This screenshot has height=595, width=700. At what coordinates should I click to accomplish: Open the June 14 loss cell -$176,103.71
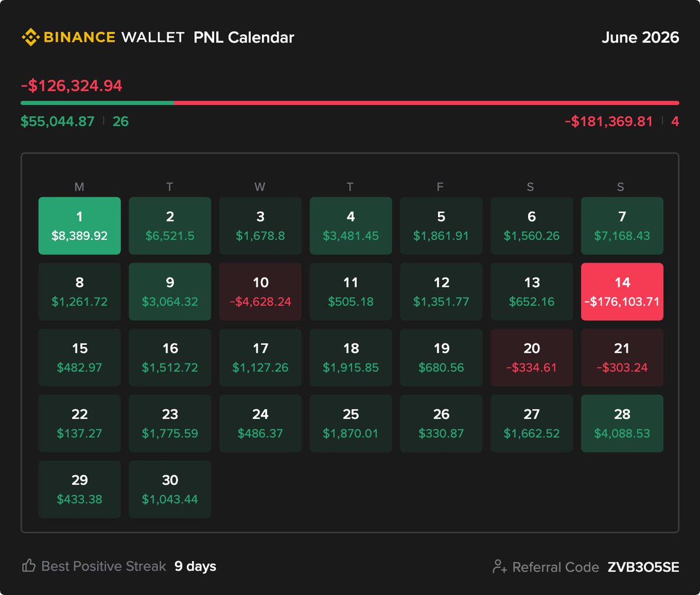pyautogui.click(x=622, y=292)
